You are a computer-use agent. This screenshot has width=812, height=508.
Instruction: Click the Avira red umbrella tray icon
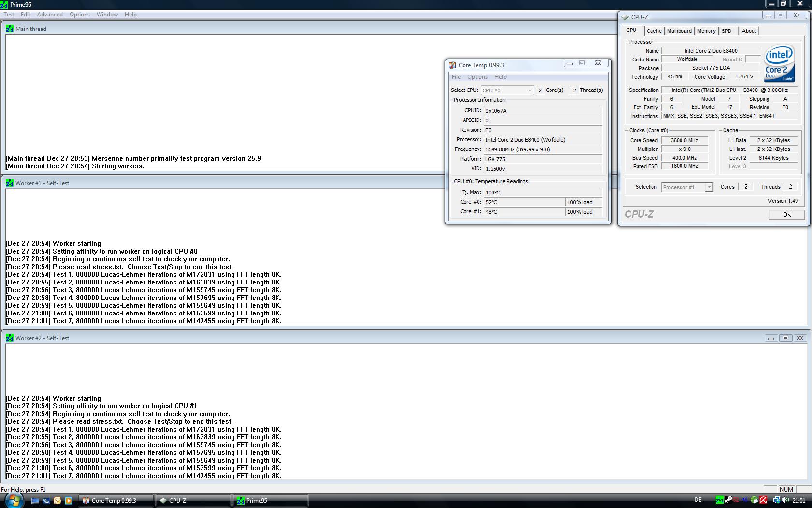pyautogui.click(x=763, y=500)
